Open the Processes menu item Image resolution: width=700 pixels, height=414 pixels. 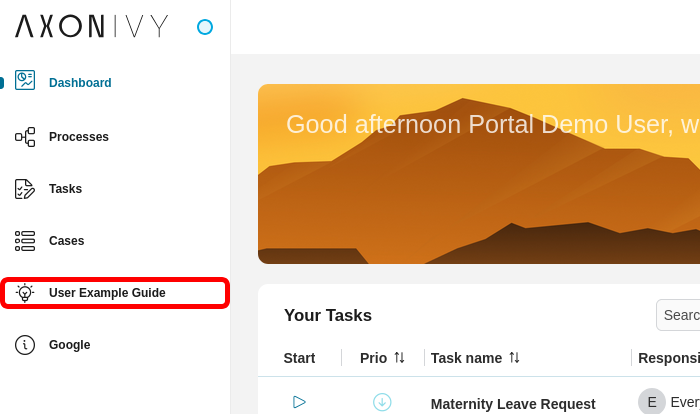79,137
